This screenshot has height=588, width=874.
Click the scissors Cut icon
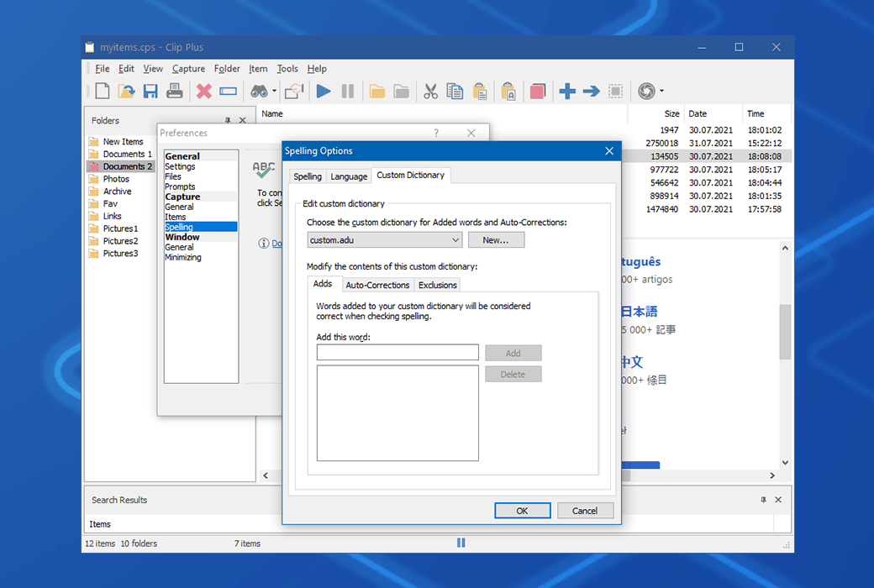(x=430, y=91)
